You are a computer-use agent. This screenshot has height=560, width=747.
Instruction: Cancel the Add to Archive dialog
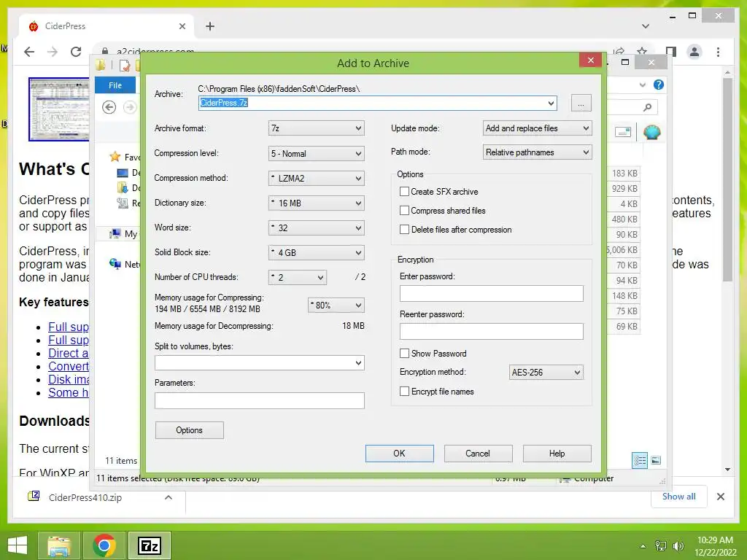pos(479,454)
